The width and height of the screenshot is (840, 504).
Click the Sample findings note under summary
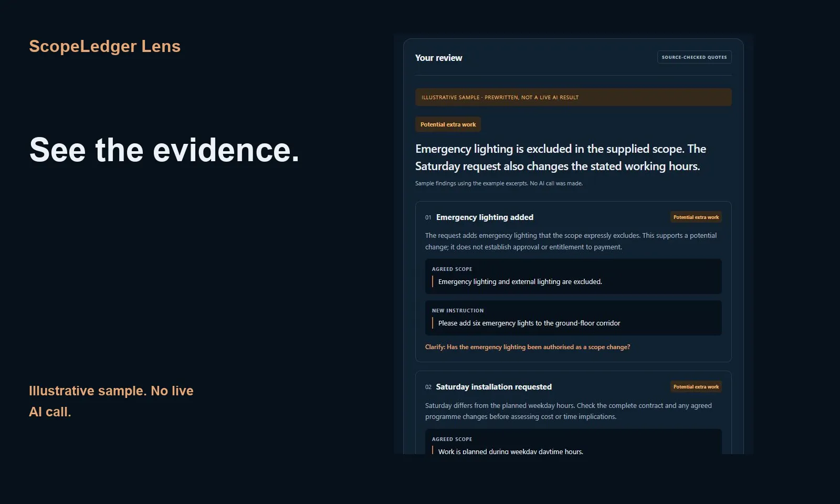click(499, 183)
